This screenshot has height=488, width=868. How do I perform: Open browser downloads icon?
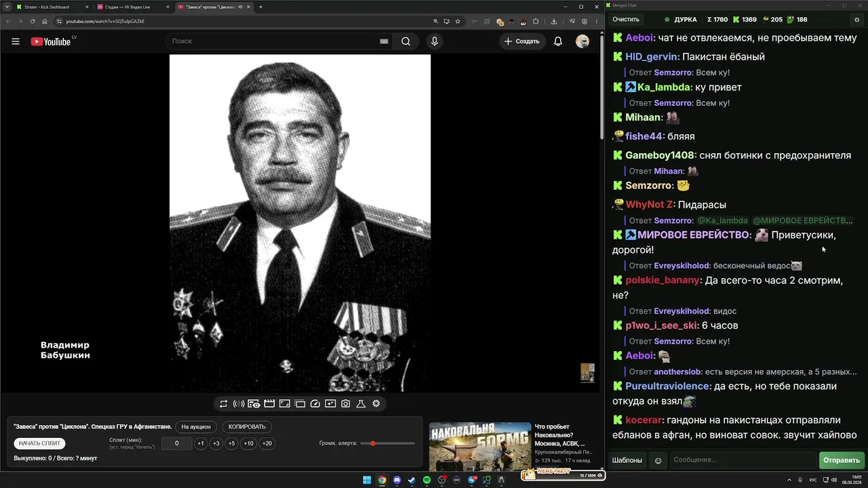tap(553, 21)
